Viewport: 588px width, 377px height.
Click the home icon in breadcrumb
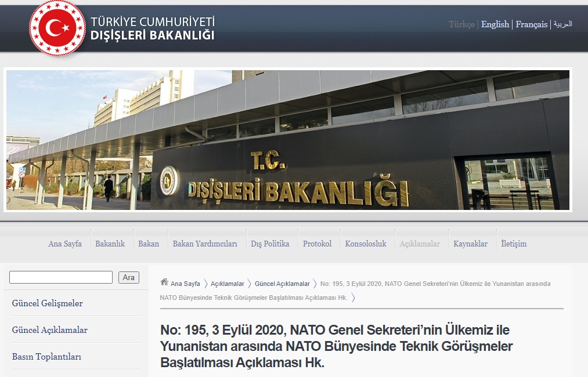pyautogui.click(x=164, y=282)
